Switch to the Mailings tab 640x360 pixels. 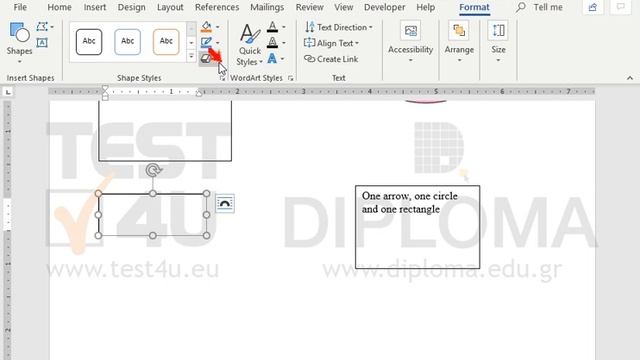click(267, 7)
